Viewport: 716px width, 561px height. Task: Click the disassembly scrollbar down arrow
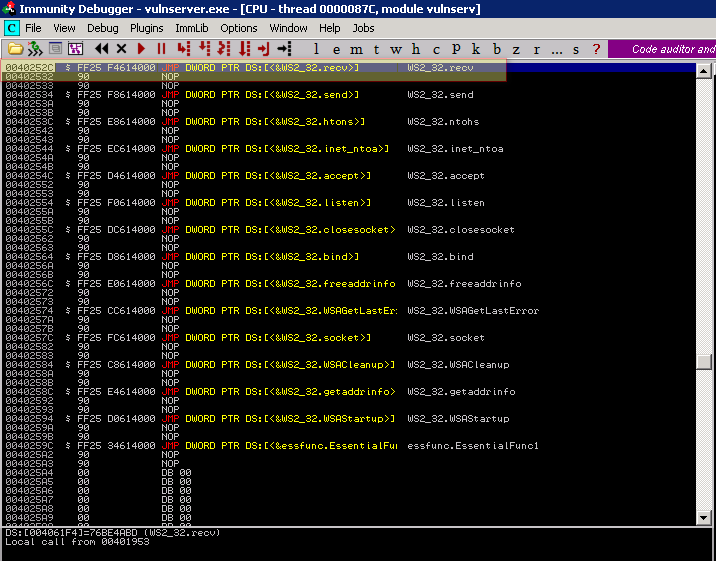click(703, 518)
